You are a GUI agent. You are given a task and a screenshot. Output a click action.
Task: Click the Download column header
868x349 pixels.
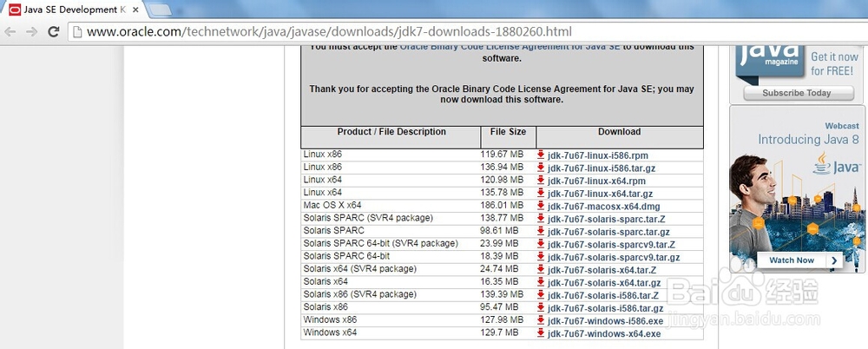620,137
